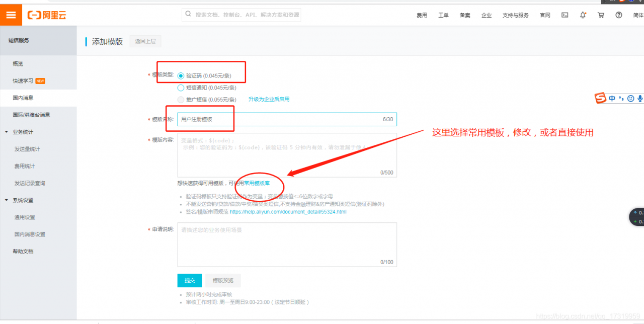Switch language via 简体 menu
This screenshot has height=324, width=644.
point(638,15)
